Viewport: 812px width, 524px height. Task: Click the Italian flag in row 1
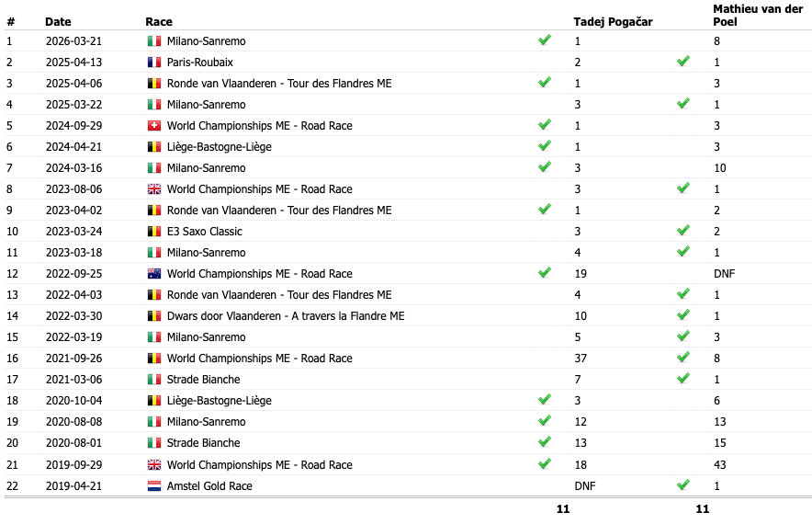(154, 41)
